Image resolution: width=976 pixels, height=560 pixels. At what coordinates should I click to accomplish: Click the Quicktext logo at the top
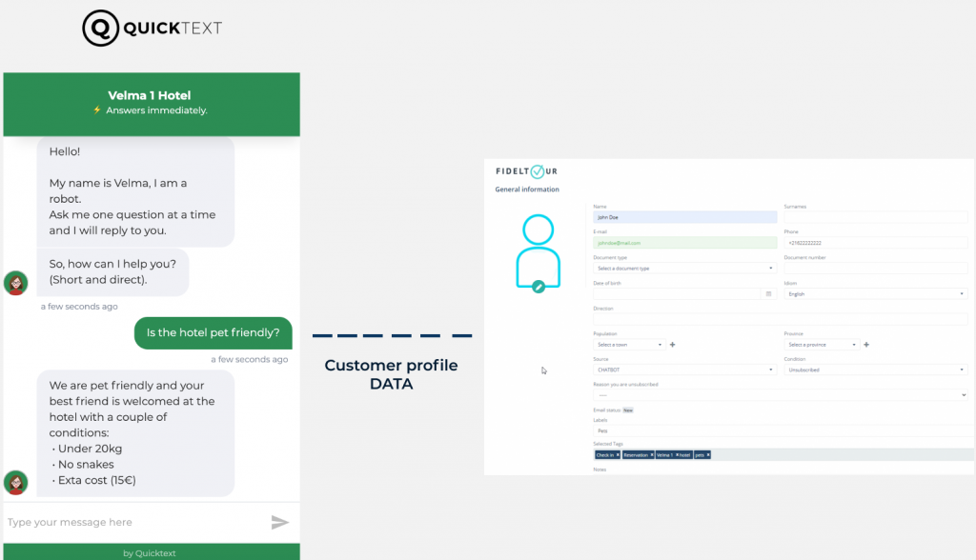pyautogui.click(x=152, y=28)
